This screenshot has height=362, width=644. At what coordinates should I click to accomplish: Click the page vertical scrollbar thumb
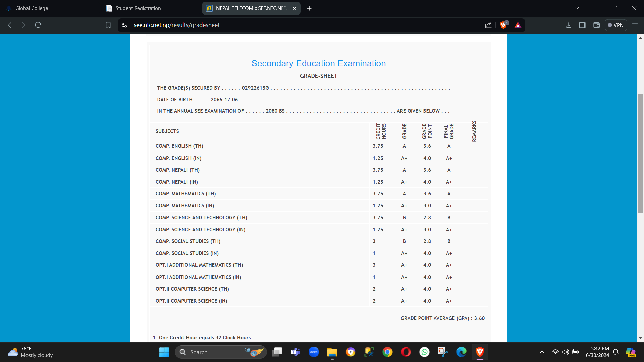[640, 154]
